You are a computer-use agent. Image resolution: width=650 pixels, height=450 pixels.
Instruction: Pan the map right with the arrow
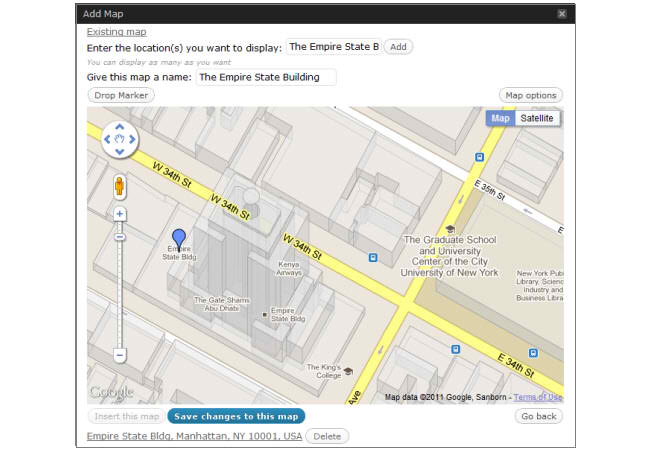click(x=132, y=139)
